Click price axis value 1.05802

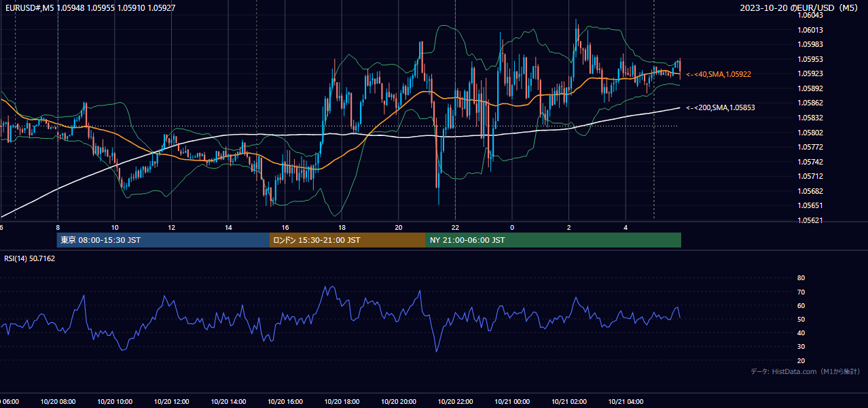click(x=810, y=133)
